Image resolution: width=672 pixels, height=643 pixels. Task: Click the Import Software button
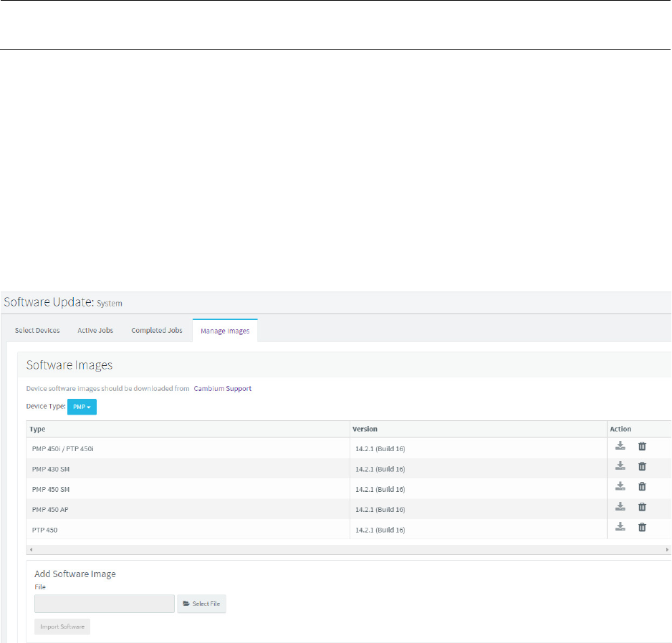(62, 627)
